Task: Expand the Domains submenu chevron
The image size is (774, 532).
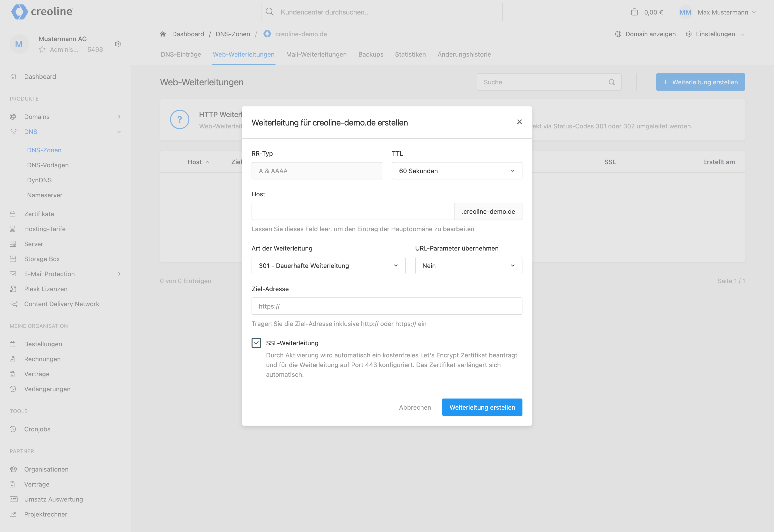Action: click(x=119, y=117)
